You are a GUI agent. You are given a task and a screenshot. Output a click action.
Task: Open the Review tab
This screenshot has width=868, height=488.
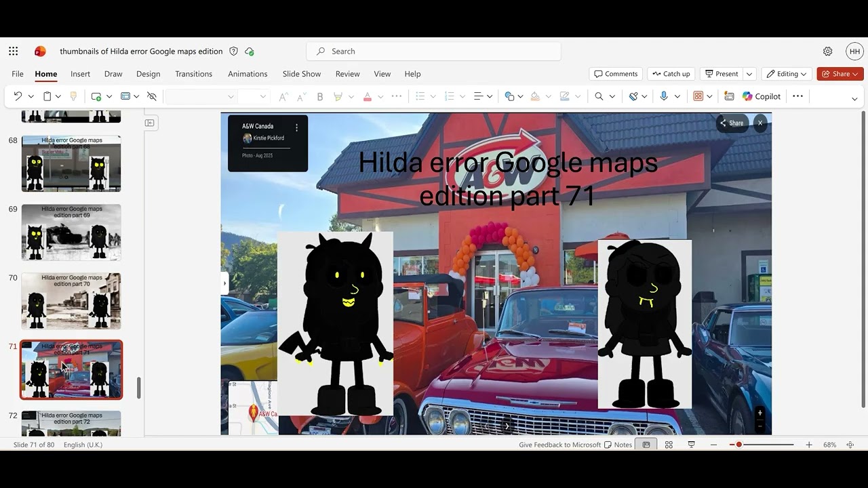coord(347,74)
